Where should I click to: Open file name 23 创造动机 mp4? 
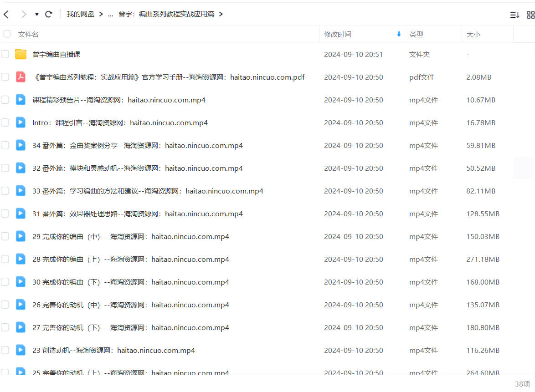coord(113,351)
